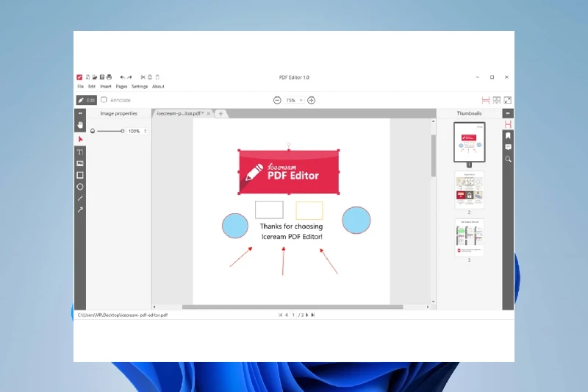
Task: Show Thumbnails panel icon in right sidebar
Action: pyautogui.click(x=508, y=124)
